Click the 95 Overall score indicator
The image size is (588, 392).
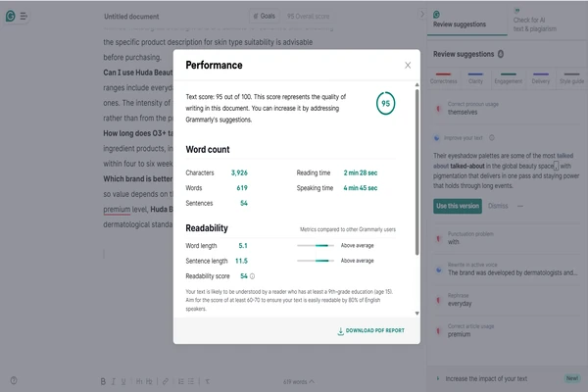tap(308, 17)
